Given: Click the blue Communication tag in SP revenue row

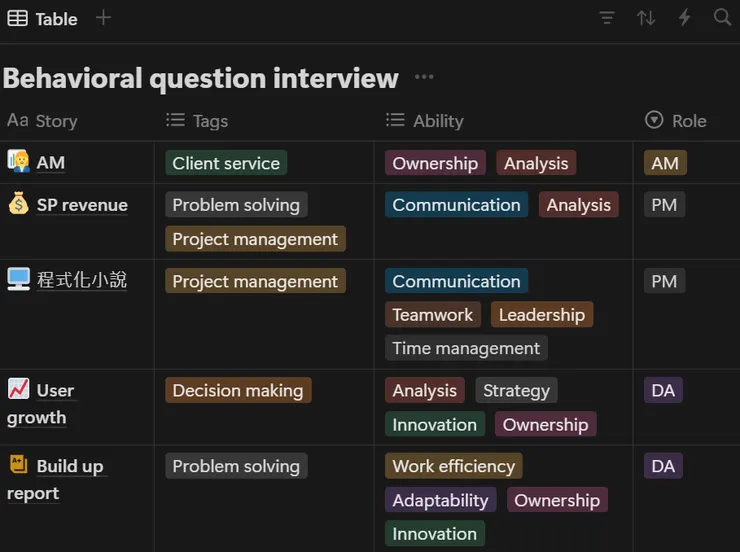Looking at the screenshot, I should [456, 205].
